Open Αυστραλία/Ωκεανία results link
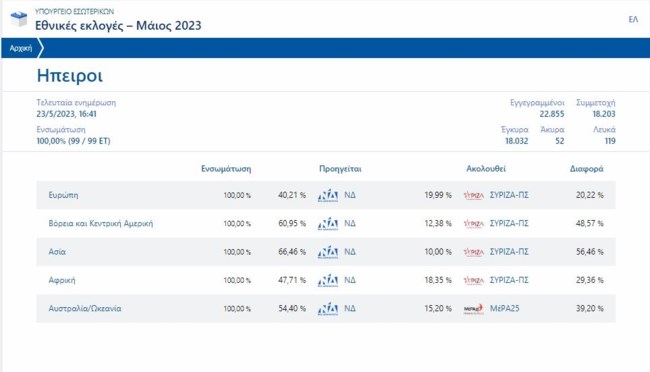Image resolution: width=650 pixels, height=372 pixels. coord(85,309)
